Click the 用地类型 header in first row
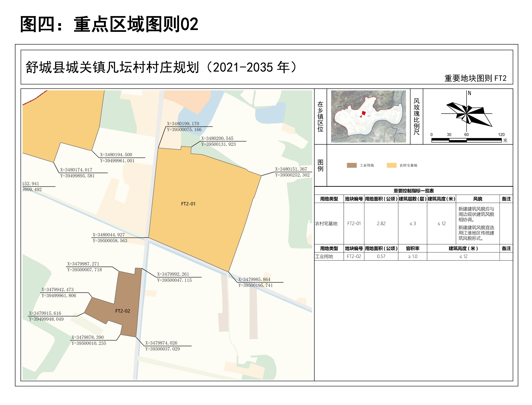Screen dimensions: 532x405 tap(329, 199)
